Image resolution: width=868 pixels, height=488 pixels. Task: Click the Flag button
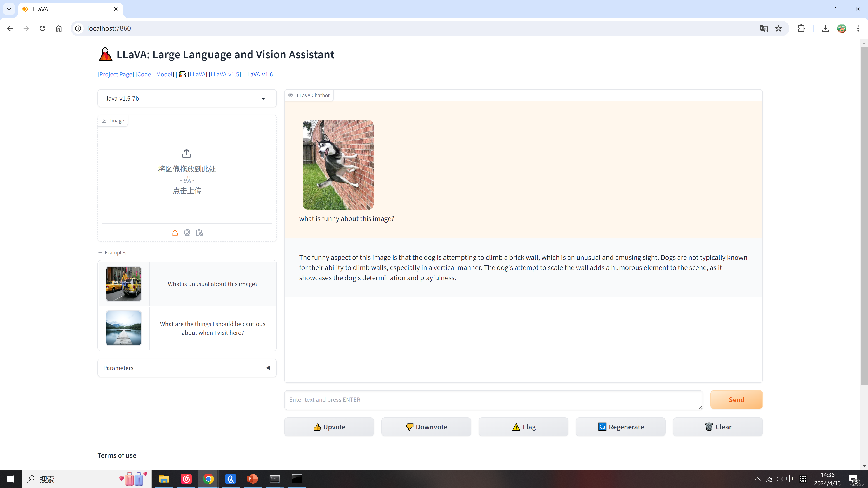tap(523, 427)
